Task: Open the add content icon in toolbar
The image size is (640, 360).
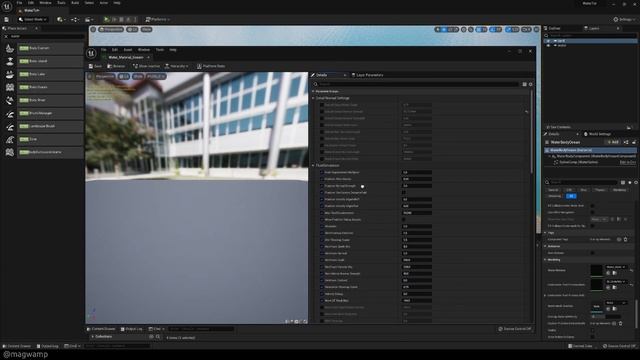Action: (x=61, y=19)
